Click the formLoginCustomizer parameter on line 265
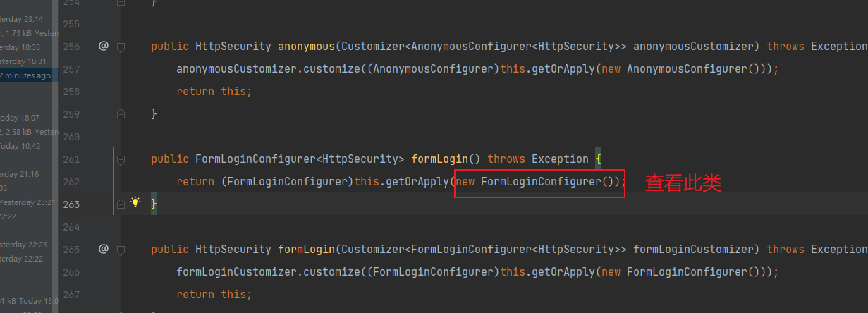Viewport: 868px width, 313px height. click(696, 250)
